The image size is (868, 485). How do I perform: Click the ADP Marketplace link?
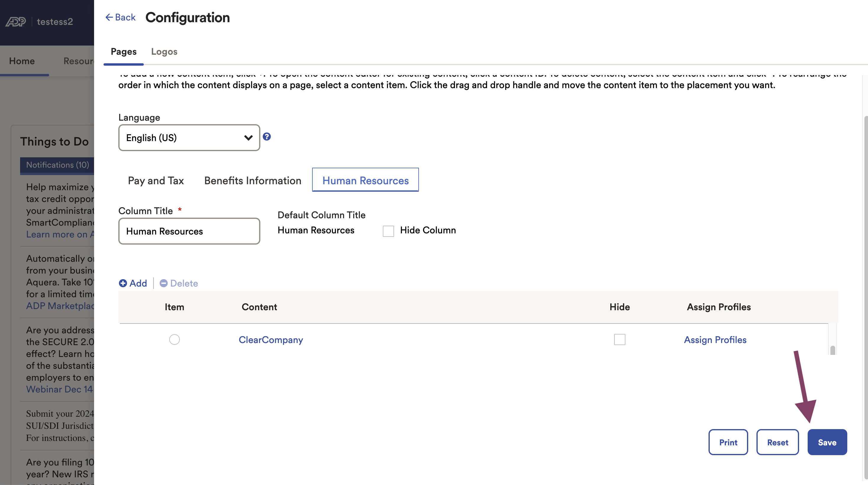pos(60,305)
